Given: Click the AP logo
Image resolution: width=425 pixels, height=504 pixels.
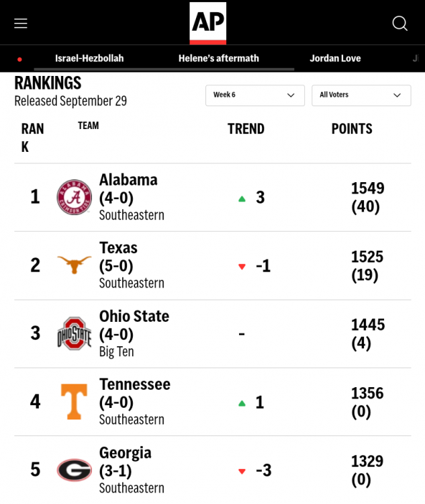Looking at the screenshot, I should pyautogui.click(x=208, y=23).
